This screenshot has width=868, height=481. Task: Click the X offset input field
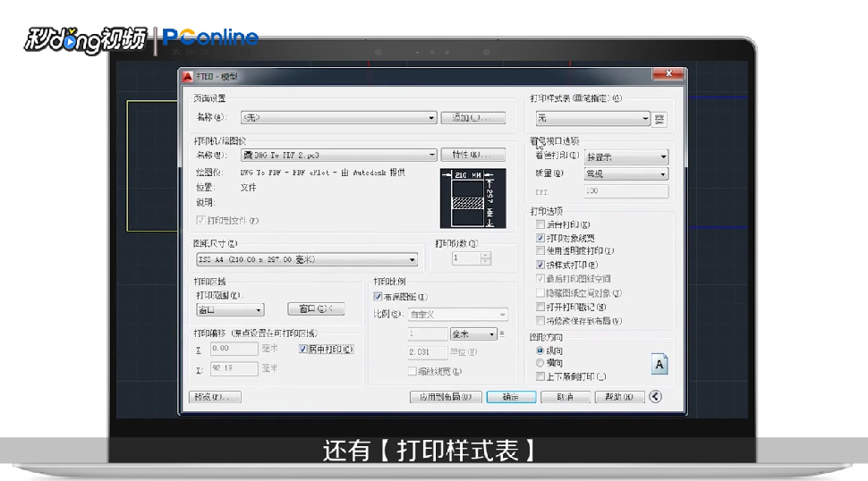click(234, 349)
